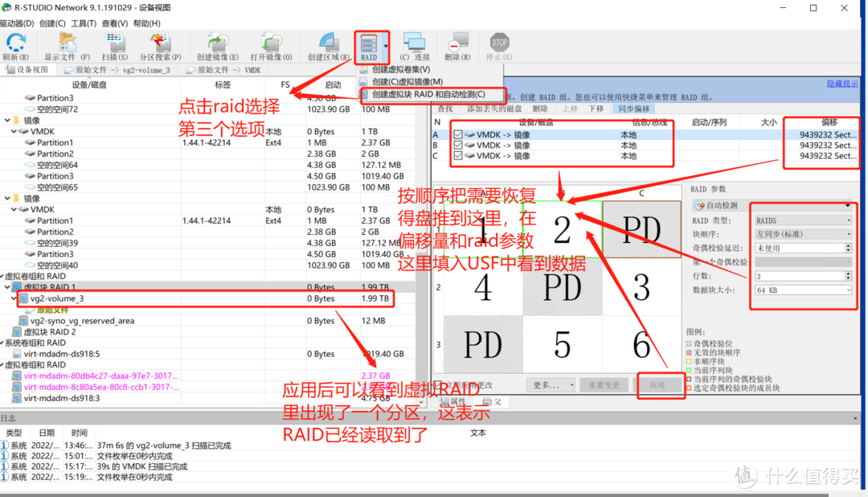The image size is (868, 497).
Task: Click 添加丢失的磁盘 add missing disk button
Action: click(493, 109)
